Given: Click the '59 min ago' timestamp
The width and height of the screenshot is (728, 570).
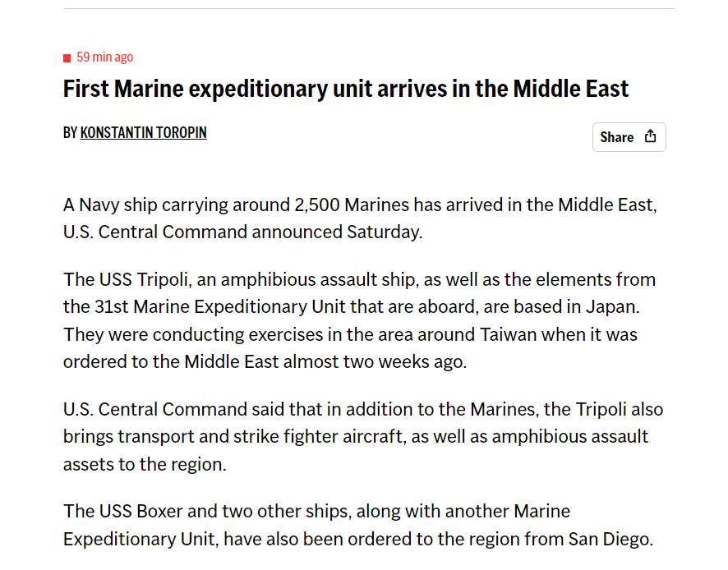Looking at the screenshot, I should (105, 57).
